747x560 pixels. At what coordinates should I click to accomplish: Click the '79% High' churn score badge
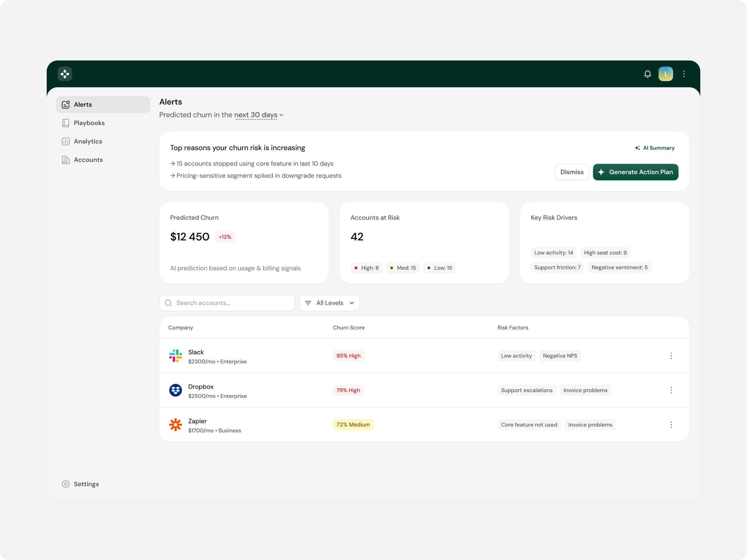348,390
